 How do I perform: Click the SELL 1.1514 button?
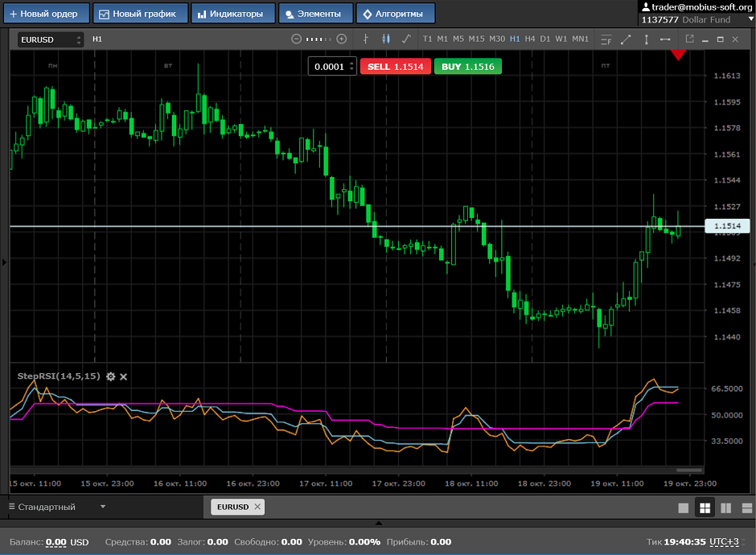click(x=395, y=67)
